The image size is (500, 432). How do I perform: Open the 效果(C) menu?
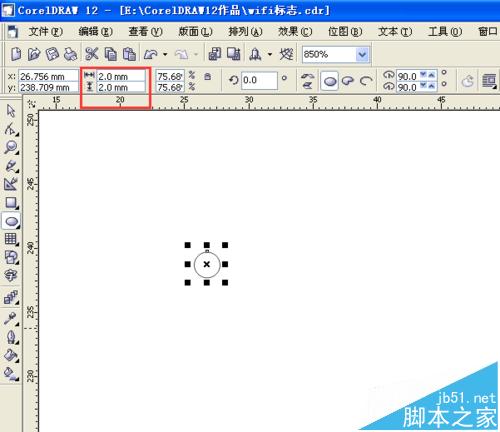[x=296, y=32]
